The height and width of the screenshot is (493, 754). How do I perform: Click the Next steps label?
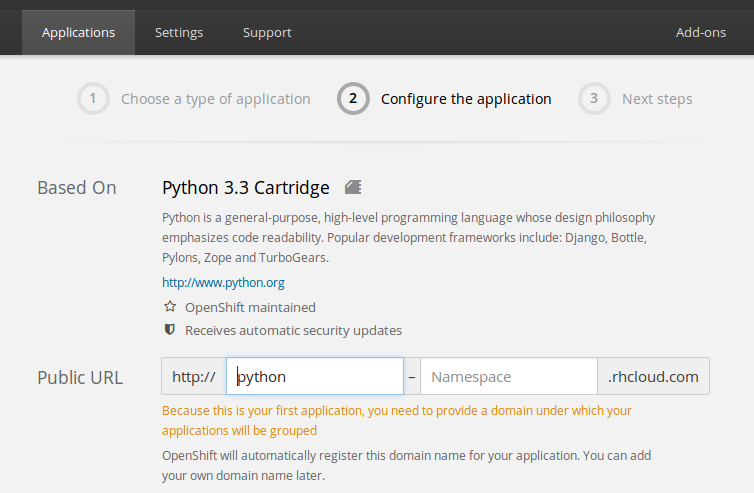click(657, 99)
